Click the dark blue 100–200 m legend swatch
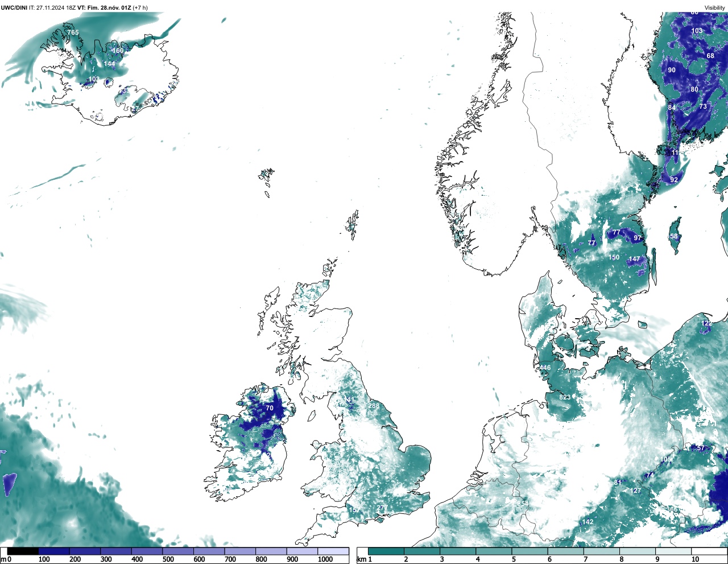The image size is (728, 564). (54, 551)
